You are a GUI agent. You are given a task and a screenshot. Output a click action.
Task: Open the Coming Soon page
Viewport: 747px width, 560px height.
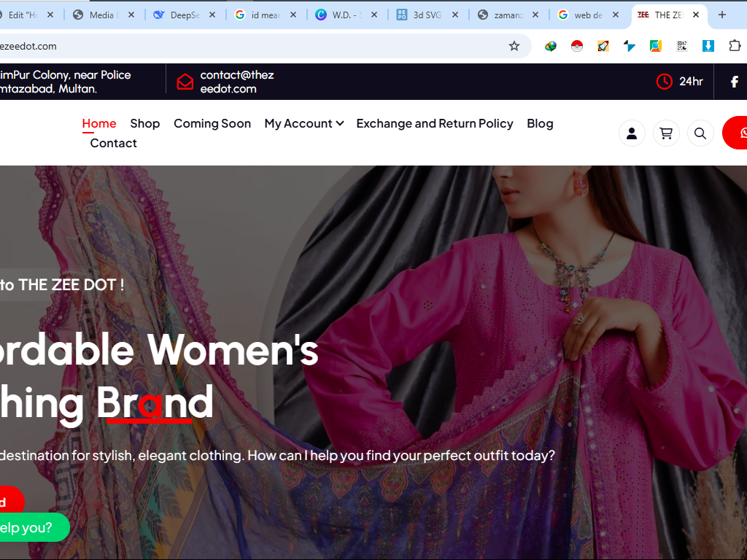tap(212, 123)
